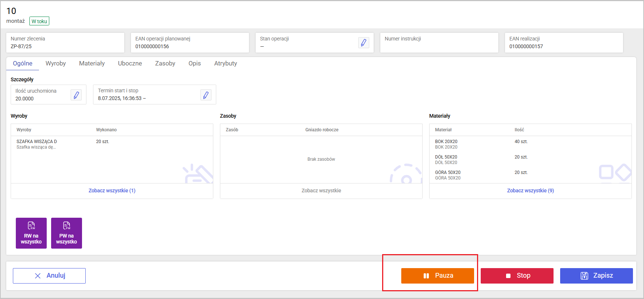Select the BOK 20X20 material row
The image size is (644, 299).
(446, 144)
